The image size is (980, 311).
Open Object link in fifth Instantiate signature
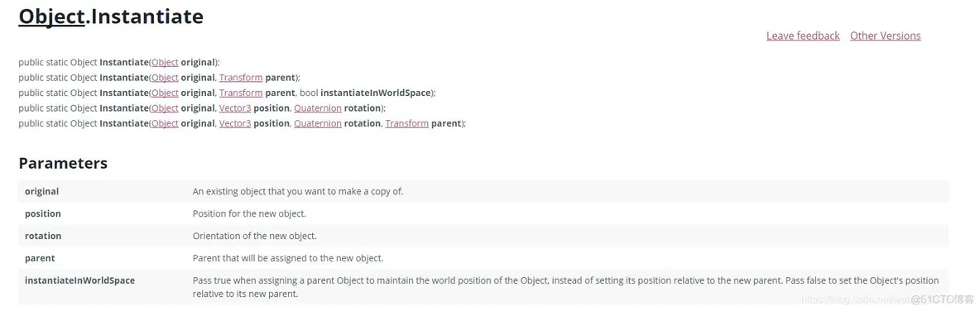tap(165, 123)
